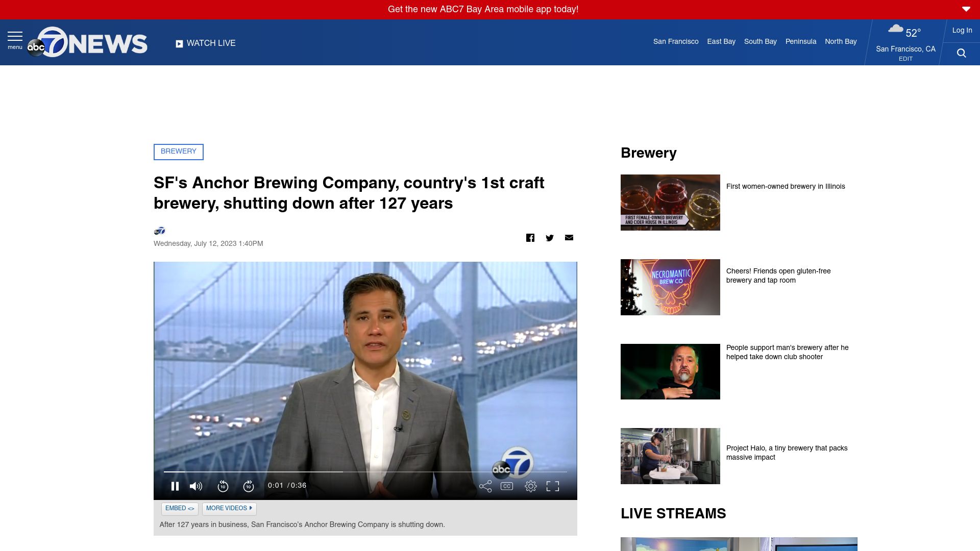Image resolution: width=980 pixels, height=551 pixels.
Task: Click the ABC7 author avatar icon
Action: tap(160, 231)
